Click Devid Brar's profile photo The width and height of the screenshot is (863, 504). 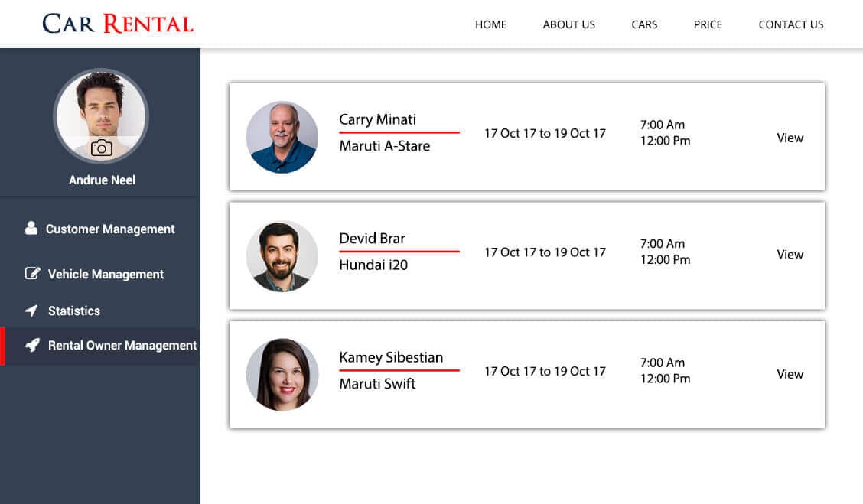[282, 256]
